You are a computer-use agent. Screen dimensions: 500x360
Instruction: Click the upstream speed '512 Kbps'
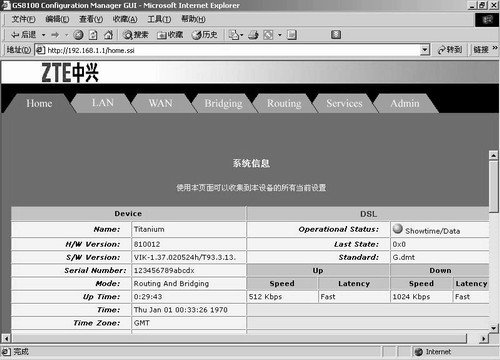265,297
